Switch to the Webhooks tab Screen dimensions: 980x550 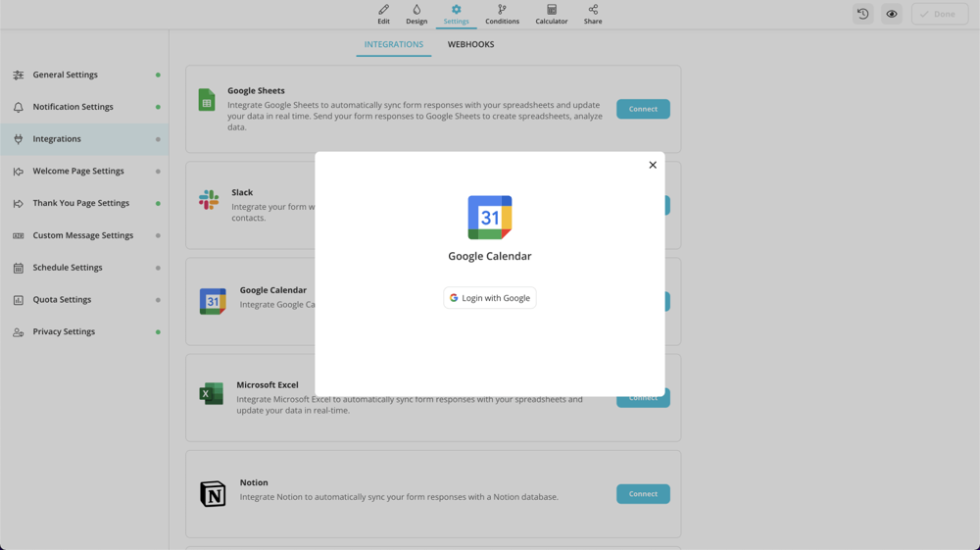(x=470, y=44)
